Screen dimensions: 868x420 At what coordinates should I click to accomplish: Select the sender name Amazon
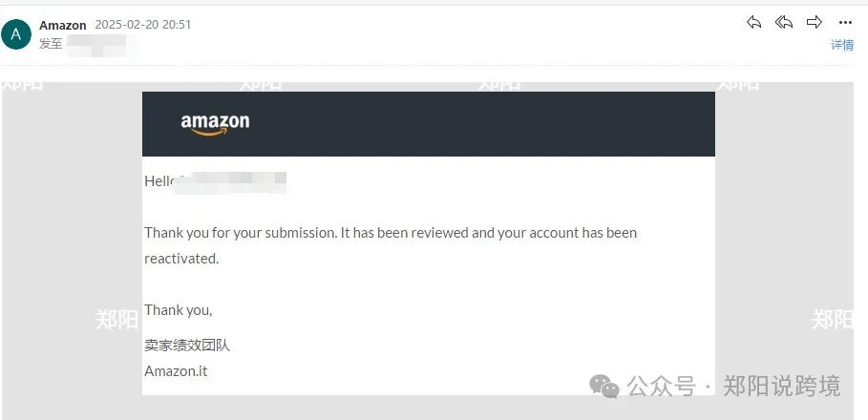coord(63,25)
